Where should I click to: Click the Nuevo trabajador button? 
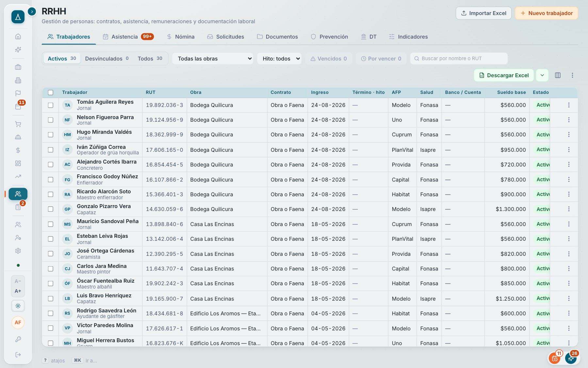pyautogui.click(x=547, y=13)
